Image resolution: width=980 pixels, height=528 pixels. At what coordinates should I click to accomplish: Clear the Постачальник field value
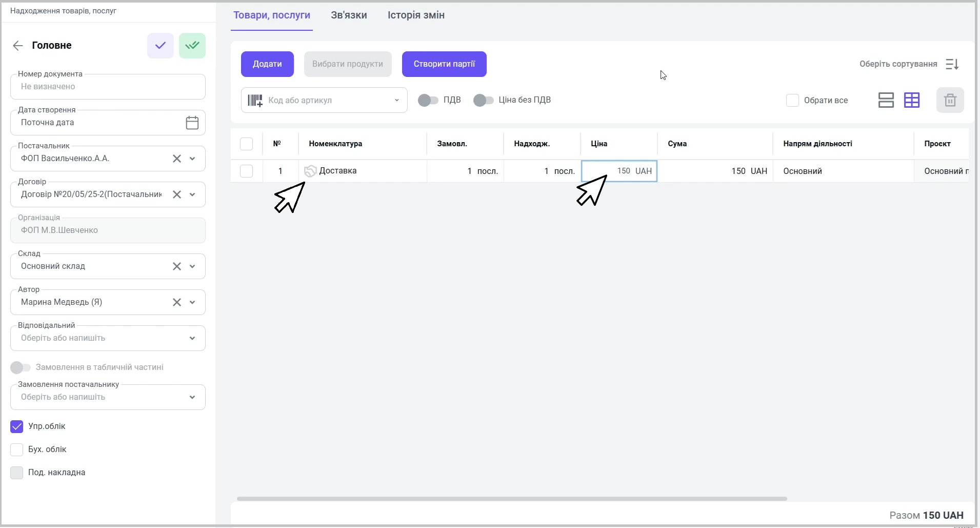click(177, 159)
